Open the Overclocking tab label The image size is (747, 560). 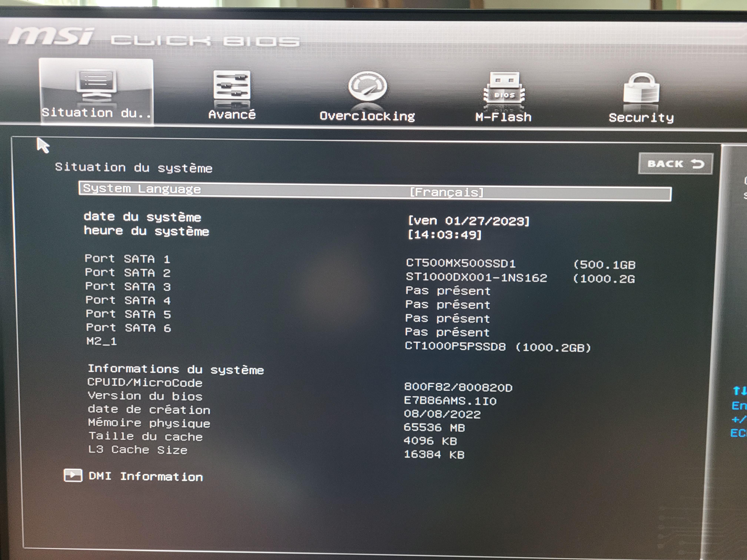367,116
